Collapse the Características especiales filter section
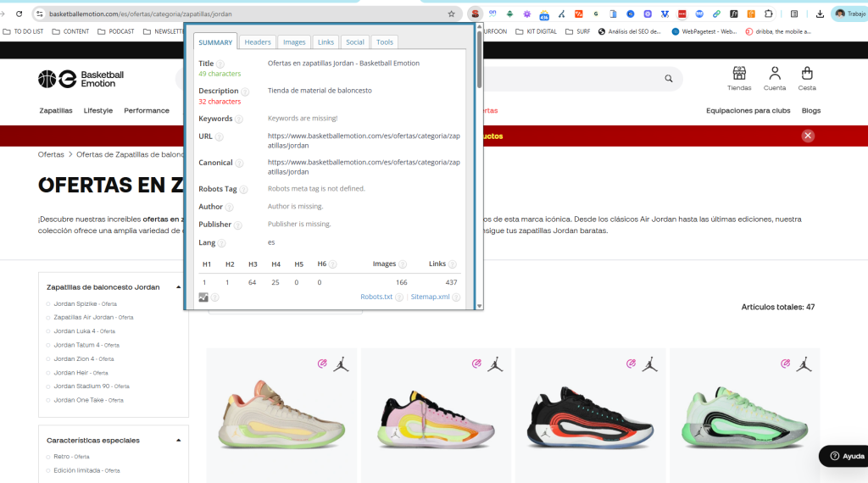Viewport: 868px width, 483px height. 178,441
